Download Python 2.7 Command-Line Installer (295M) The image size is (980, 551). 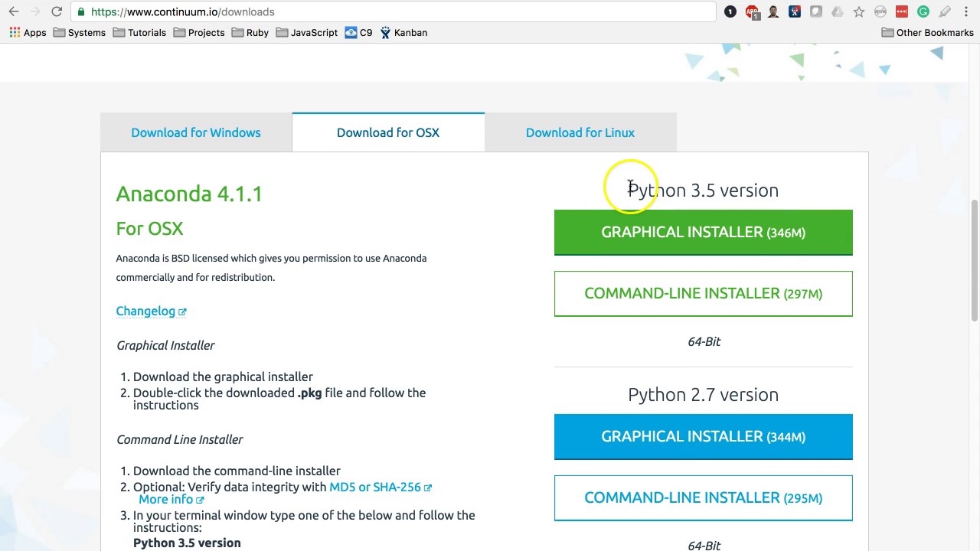[703, 497]
